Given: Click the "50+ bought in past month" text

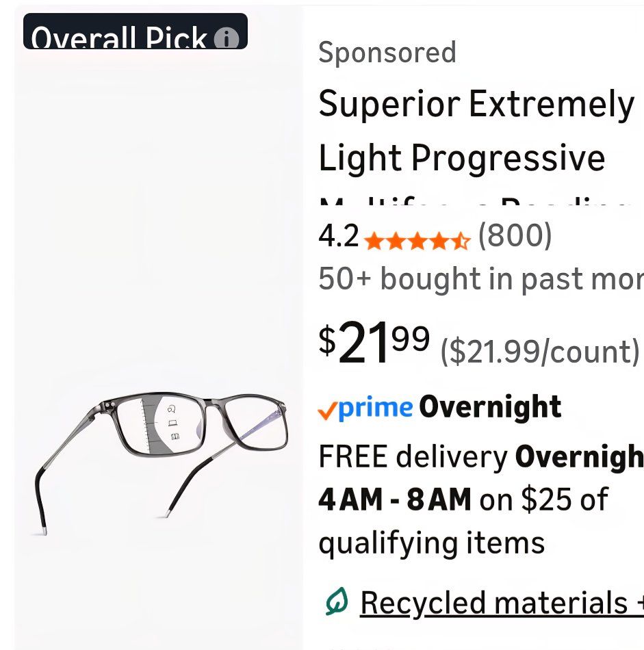Looking at the screenshot, I should pos(480,278).
